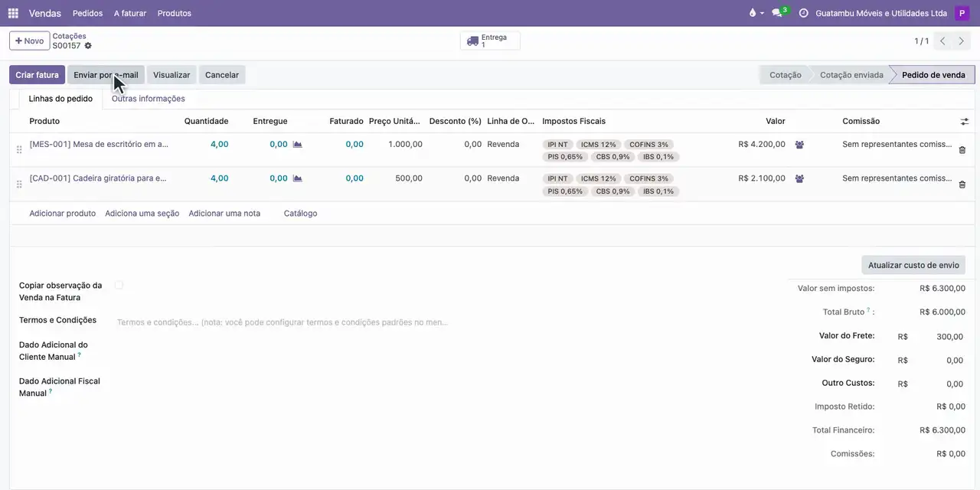
Task: Toggle Copiar observação da Venda na Fatura checkbox
Action: click(x=119, y=286)
